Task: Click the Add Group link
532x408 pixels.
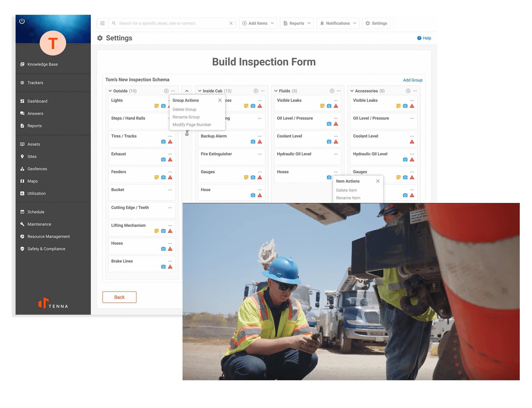Action: tap(412, 80)
